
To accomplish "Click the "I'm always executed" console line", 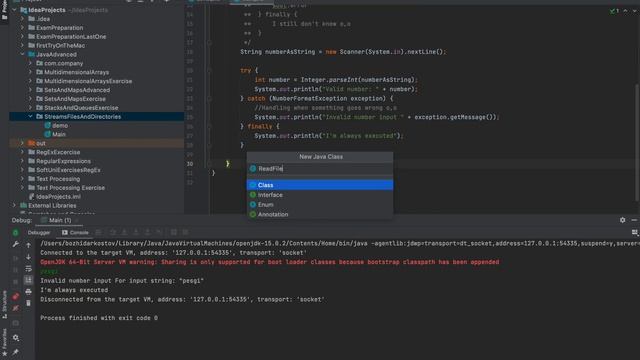I will point(74,290).
